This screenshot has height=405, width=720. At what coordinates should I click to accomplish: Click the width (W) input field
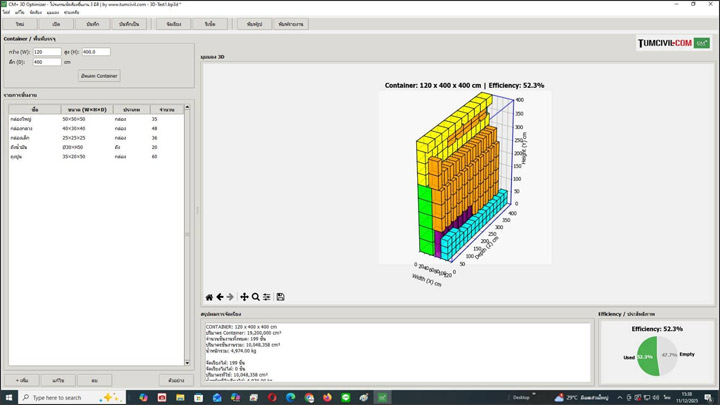click(x=47, y=51)
